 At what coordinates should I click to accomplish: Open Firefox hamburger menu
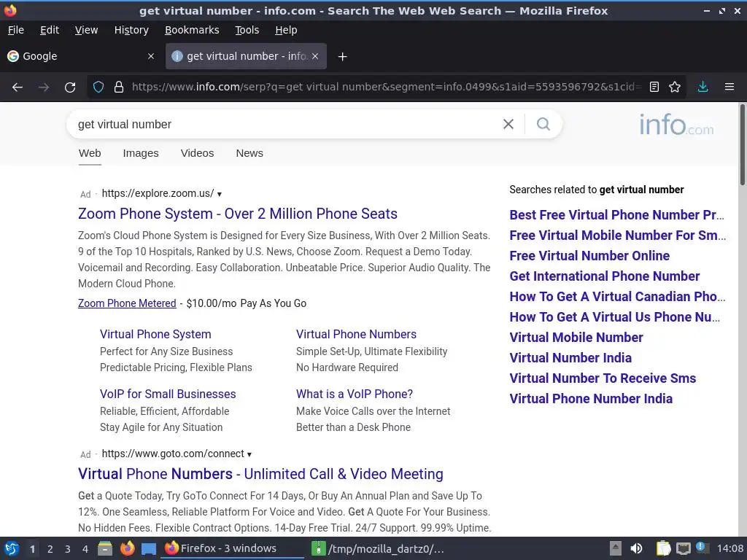point(729,87)
